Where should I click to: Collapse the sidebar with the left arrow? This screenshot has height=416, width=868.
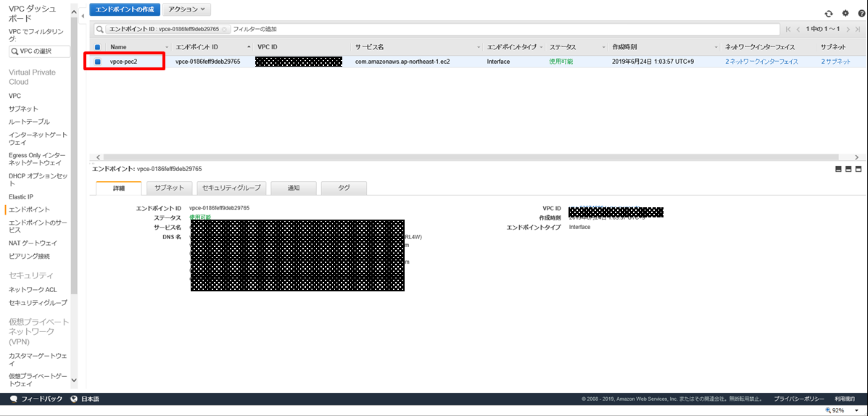click(x=83, y=16)
